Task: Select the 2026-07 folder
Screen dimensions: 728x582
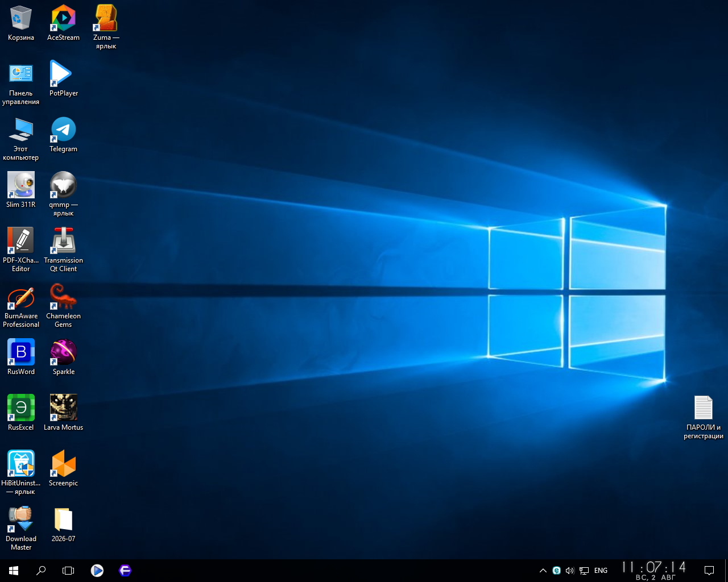Action: point(63,525)
